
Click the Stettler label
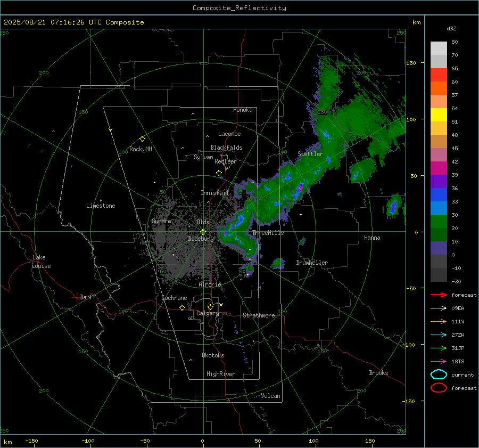pyautogui.click(x=310, y=154)
